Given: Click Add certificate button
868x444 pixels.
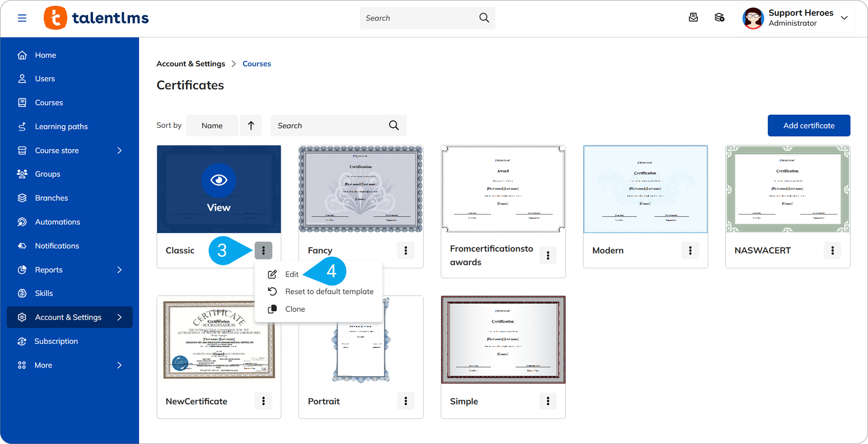Looking at the screenshot, I should click(x=809, y=125).
